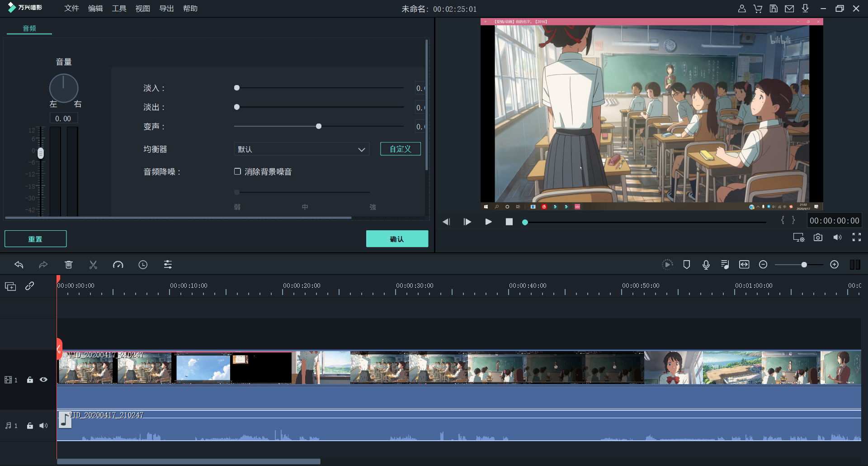Click the delete trash can icon
The height and width of the screenshot is (466, 868).
pos(69,265)
